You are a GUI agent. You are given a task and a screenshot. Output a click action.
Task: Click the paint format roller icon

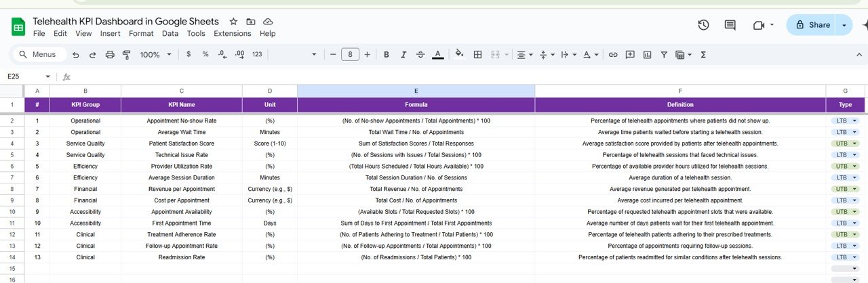click(126, 54)
